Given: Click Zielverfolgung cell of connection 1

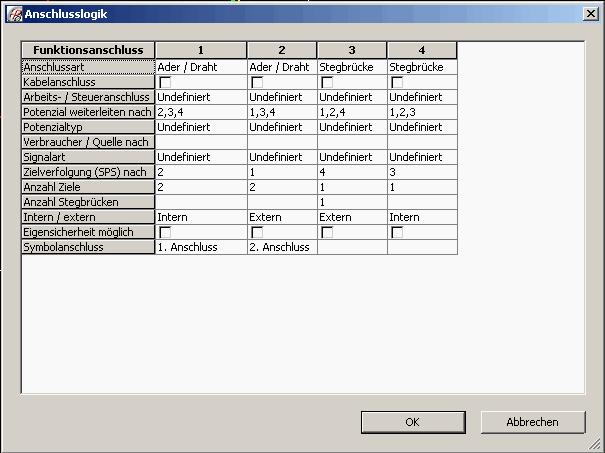Looking at the screenshot, I should tap(201, 172).
